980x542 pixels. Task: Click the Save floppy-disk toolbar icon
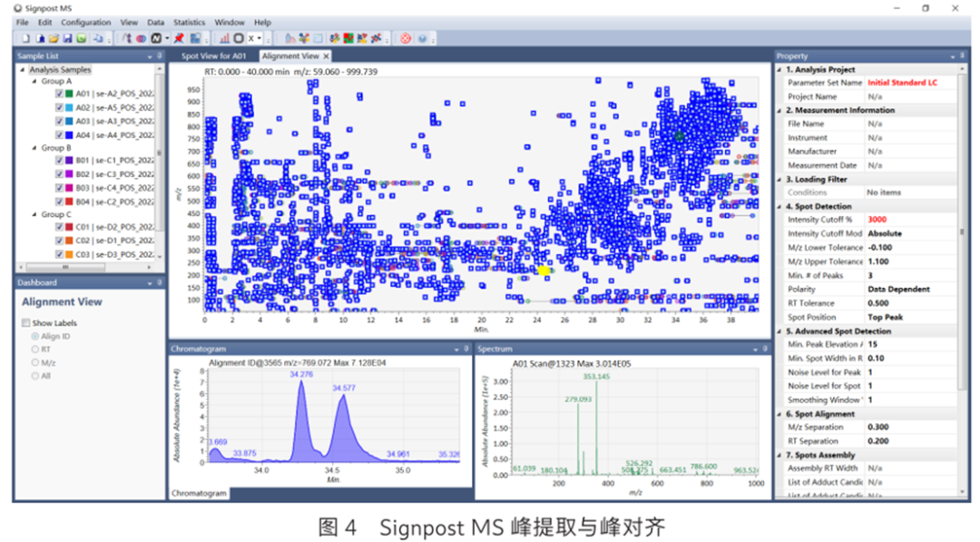click(67, 38)
